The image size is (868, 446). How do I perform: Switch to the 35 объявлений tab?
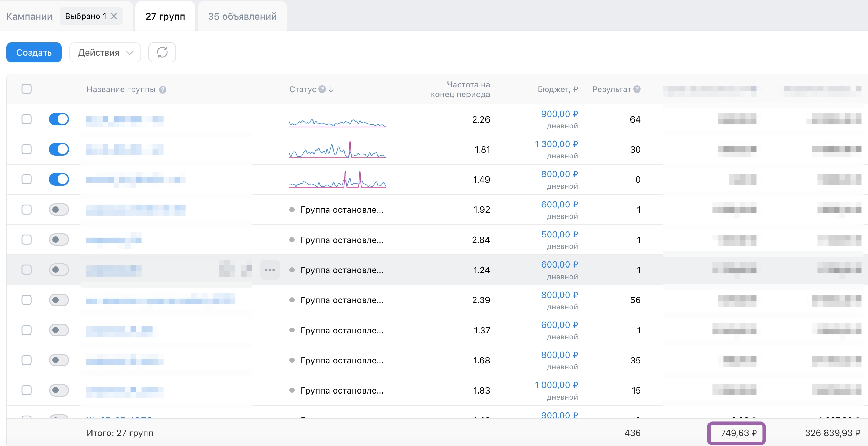[242, 16]
